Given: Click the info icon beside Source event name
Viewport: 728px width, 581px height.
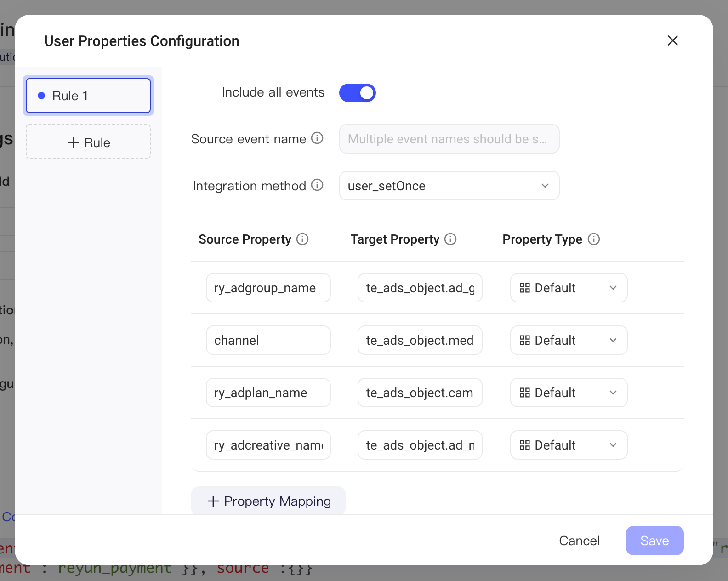Looking at the screenshot, I should [x=317, y=138].
